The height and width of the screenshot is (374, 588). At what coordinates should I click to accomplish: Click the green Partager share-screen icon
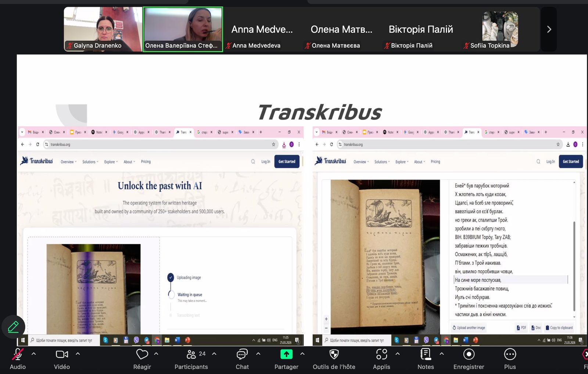click(286, 355)
